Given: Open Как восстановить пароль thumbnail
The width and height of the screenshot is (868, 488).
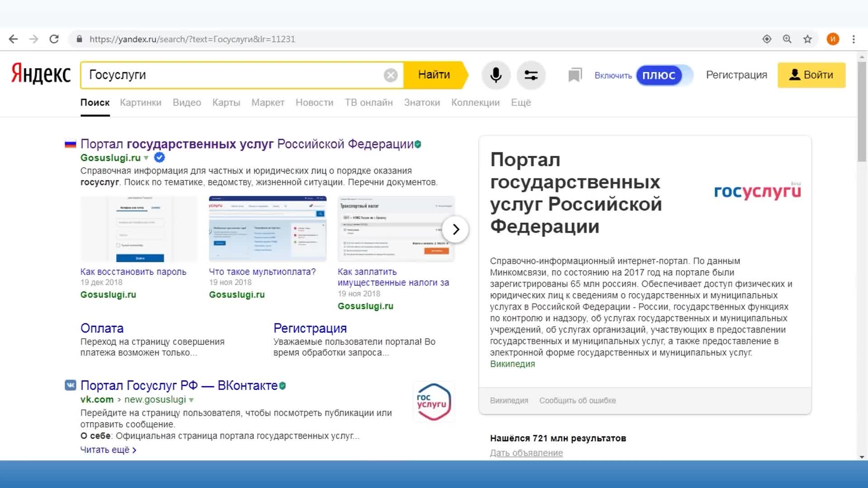Looking at the screenshot, I should tap(139, 229).
